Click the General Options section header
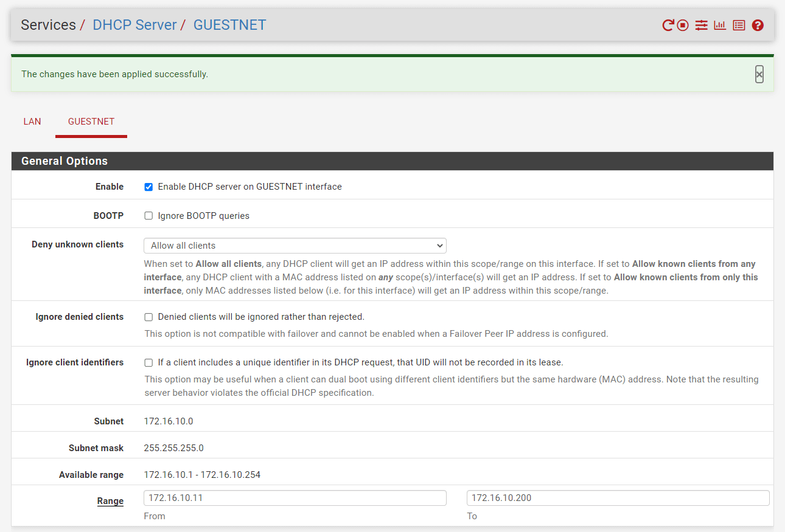Image resolution: width=785 pixels, height=532 pixels. (392, 161)
